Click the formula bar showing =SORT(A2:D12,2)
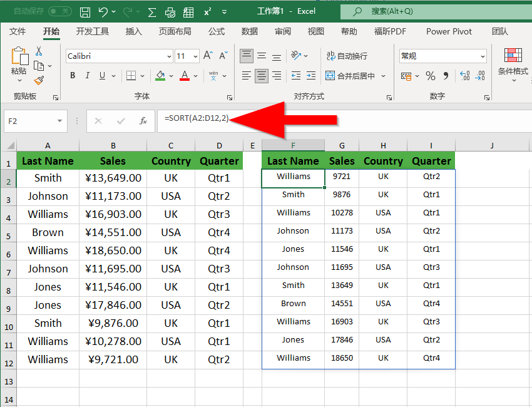 (344, 121)
